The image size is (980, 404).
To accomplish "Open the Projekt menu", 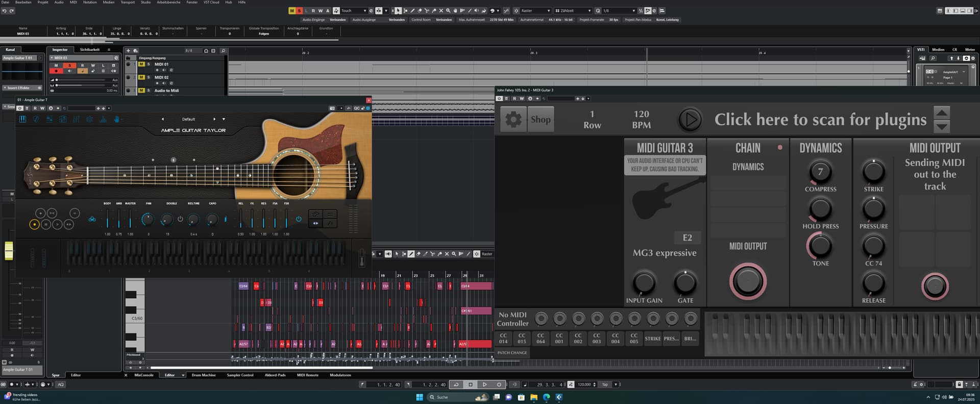I will click(x=43, y=2).
